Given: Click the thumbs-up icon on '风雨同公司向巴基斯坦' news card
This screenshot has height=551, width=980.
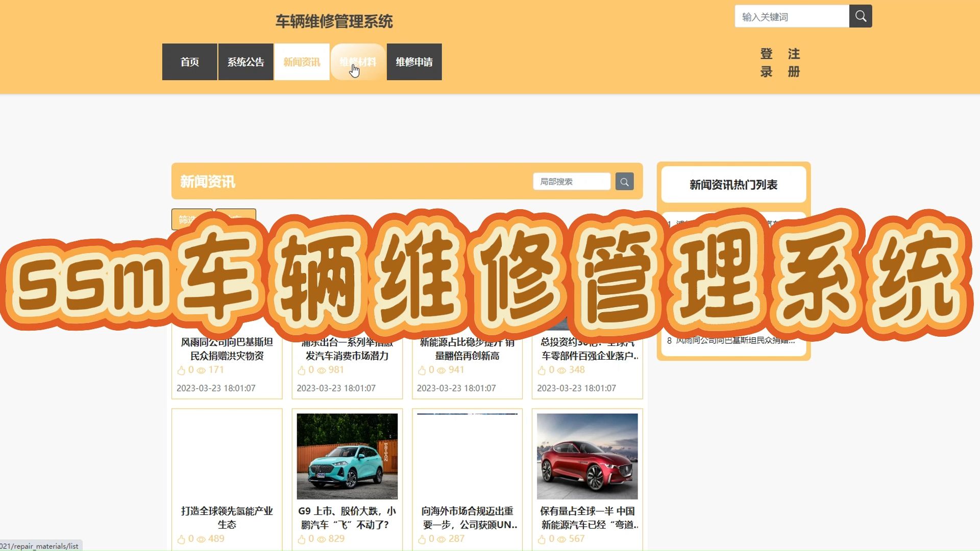Looking at the screenshot, I should click(x=181, y=370).
